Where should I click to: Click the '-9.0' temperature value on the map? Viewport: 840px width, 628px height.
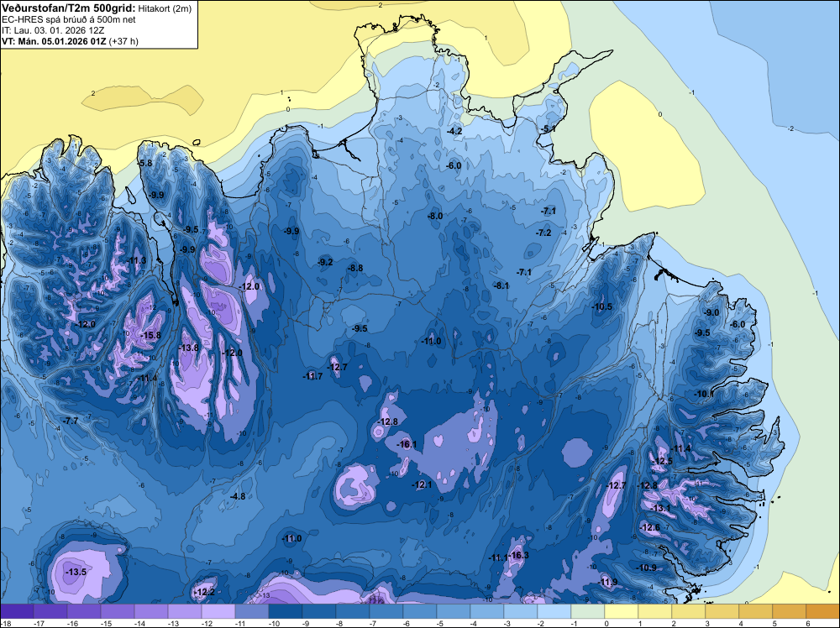point(711,312)
